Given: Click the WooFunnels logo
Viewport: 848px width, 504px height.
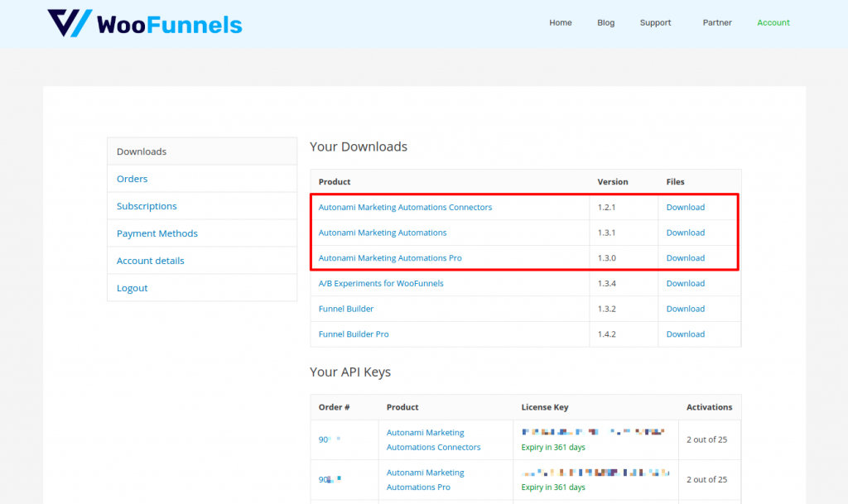Looking at the screenshot, I should coord(144,24).
